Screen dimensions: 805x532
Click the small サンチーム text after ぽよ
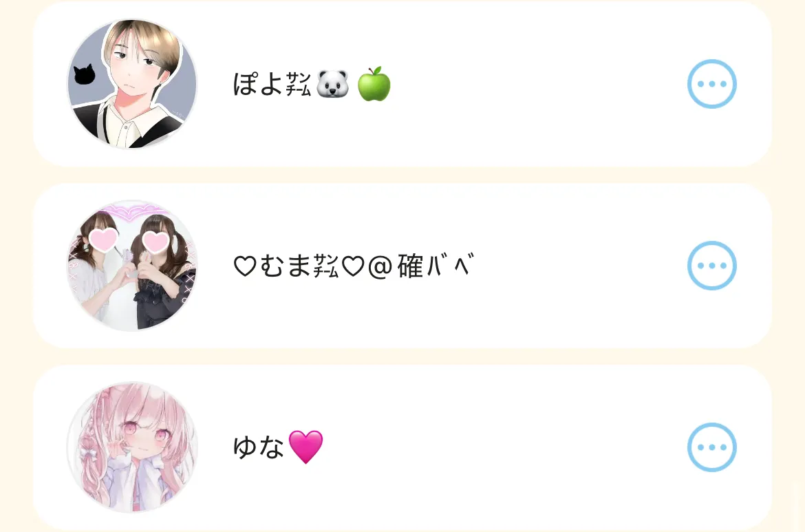(299, 84)
